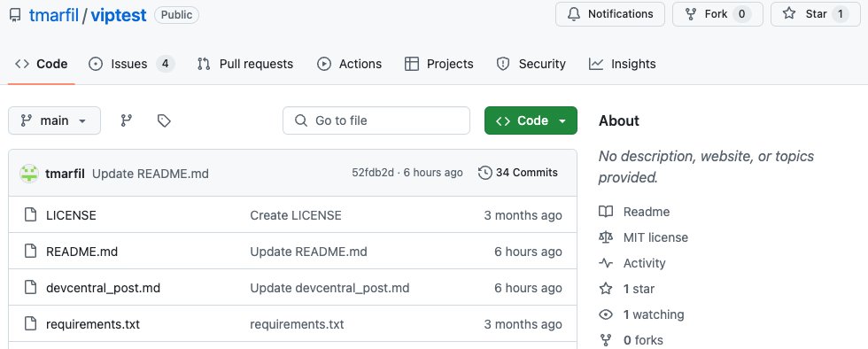Click the repository icon beside tmarfil

(x=16, y=15)
